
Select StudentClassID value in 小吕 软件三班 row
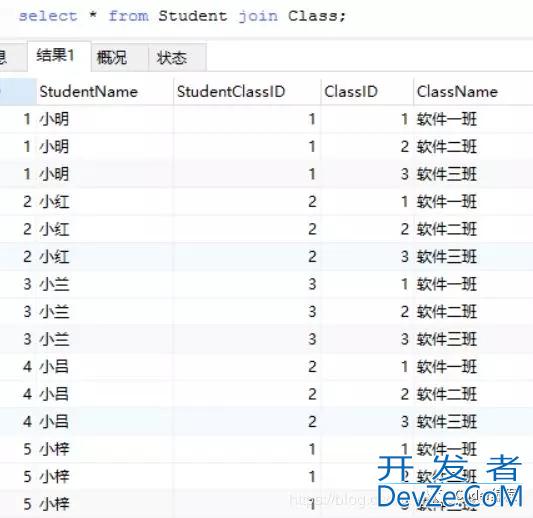coord(312,422)
